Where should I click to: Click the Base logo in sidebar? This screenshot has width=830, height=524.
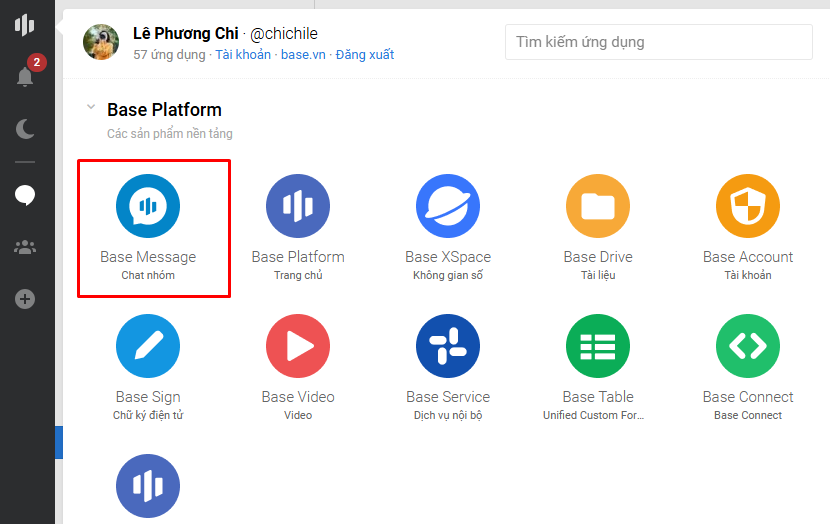(24, 24)
